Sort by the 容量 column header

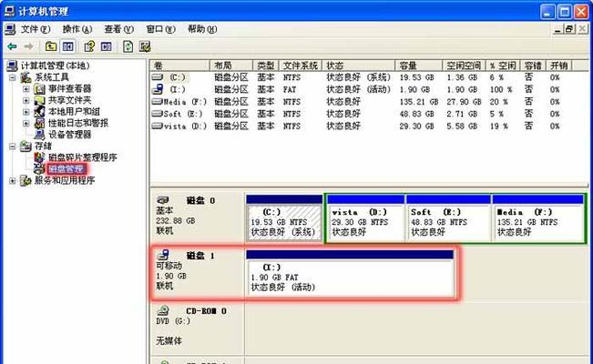click(419, 66)
